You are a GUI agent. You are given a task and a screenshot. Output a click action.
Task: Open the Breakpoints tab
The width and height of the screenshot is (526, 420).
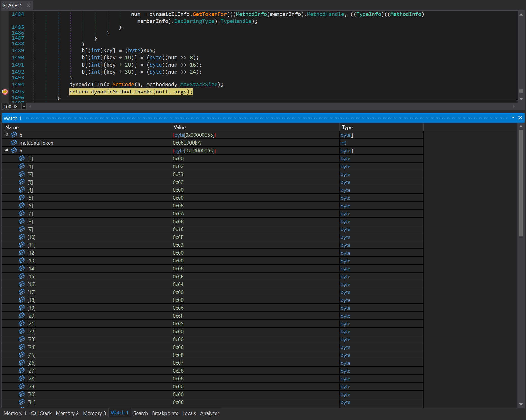[x=165, y=413]
